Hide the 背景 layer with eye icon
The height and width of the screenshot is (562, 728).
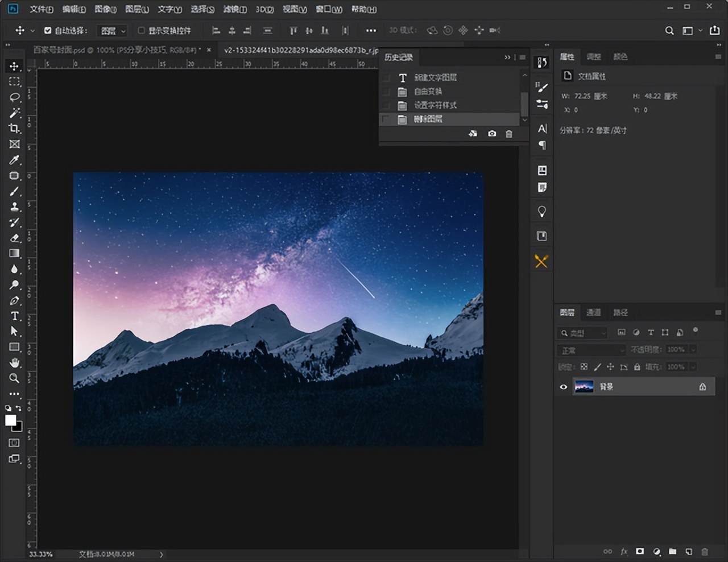pos(564,387)
